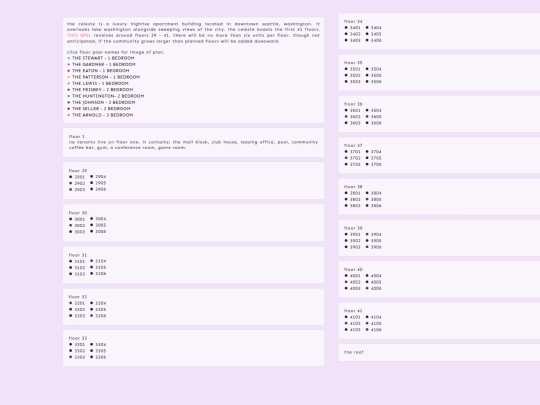Select unit 3906 on floor 39
The image size is (540, 405).
click(376, 247)
